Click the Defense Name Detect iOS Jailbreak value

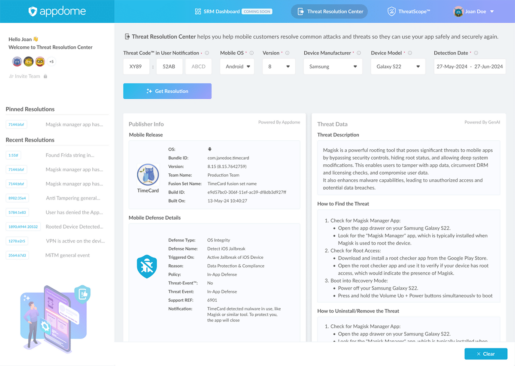coord(226,249)
